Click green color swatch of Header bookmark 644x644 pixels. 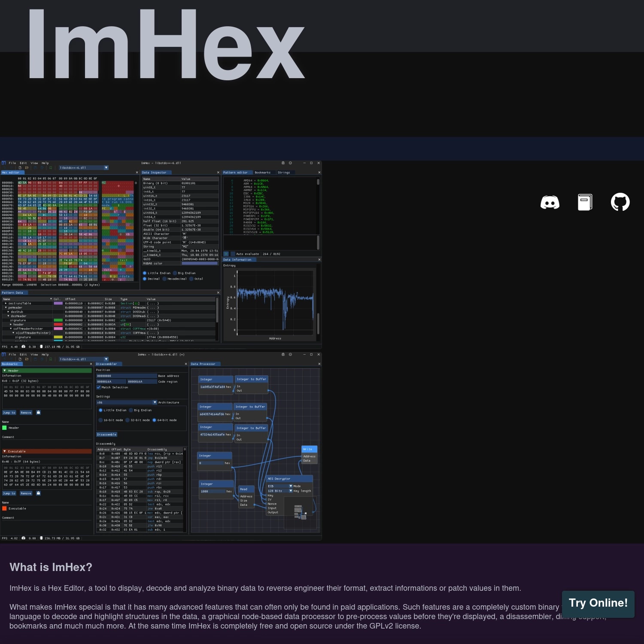click(x=4, y=428)
